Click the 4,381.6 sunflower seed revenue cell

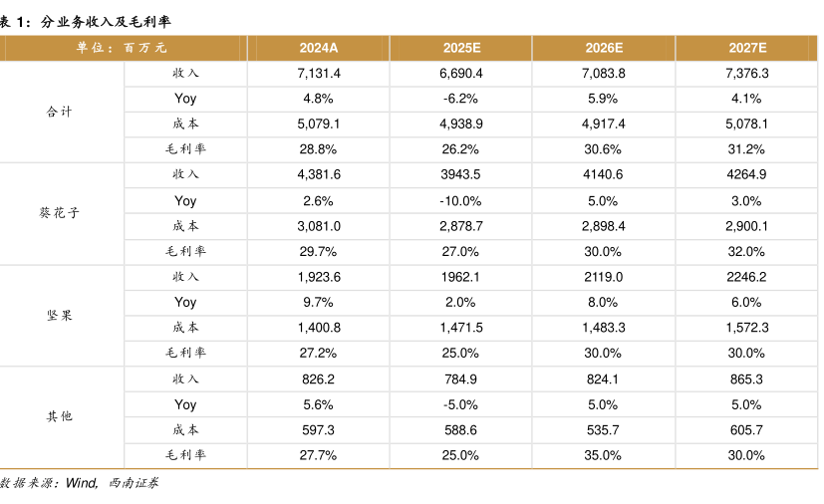(x=319, y=174)
